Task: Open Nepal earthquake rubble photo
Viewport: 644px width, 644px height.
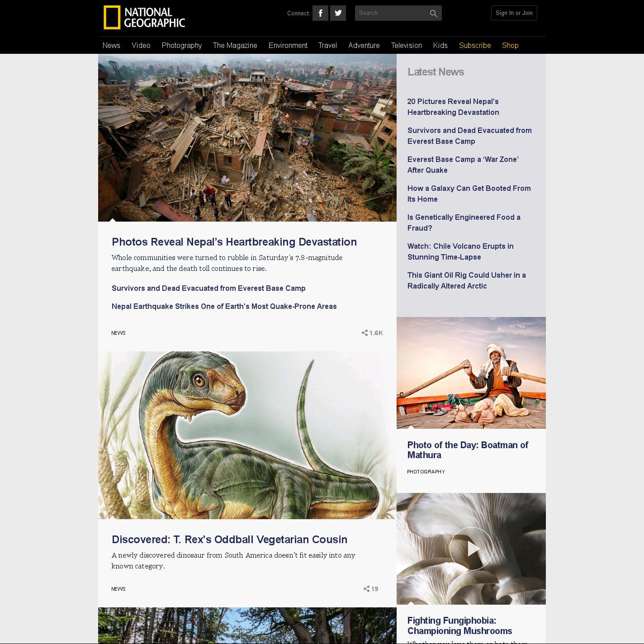Action: (x=247, y=138)
